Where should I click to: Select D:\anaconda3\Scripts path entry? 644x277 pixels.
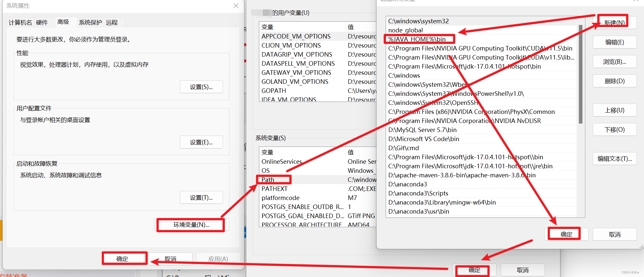pyautogui.click(x=482, y=193)
